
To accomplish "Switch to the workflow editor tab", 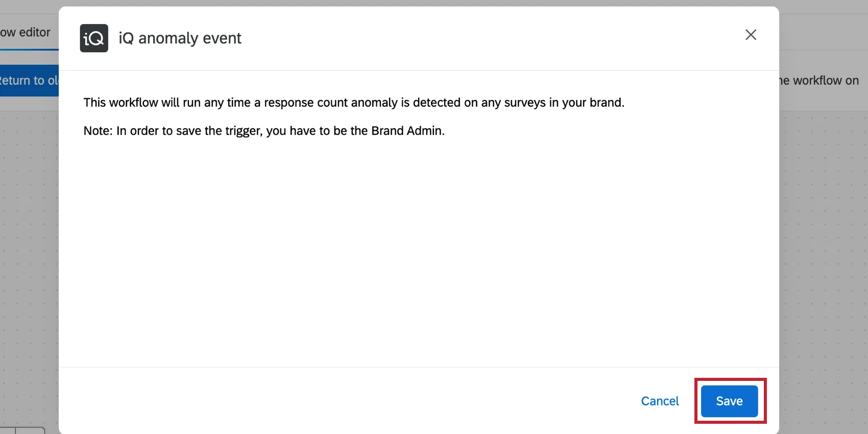I will tap(26, 33).
